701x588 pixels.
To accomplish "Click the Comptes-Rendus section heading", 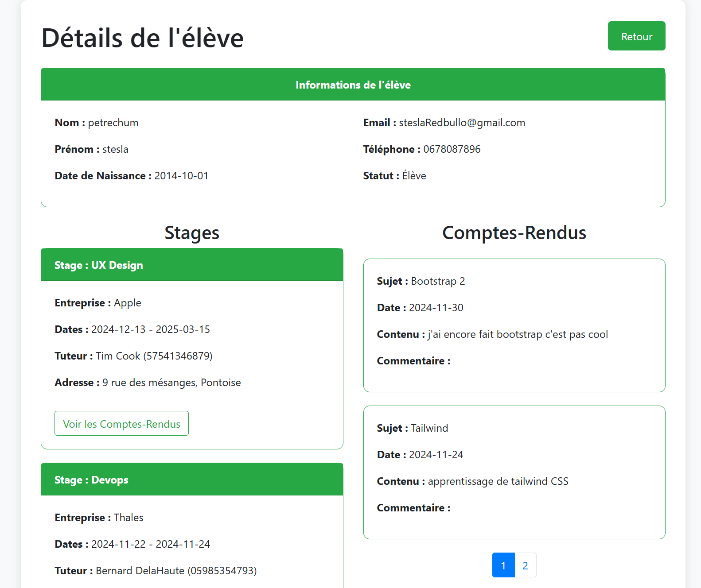I will click(514, 233).
